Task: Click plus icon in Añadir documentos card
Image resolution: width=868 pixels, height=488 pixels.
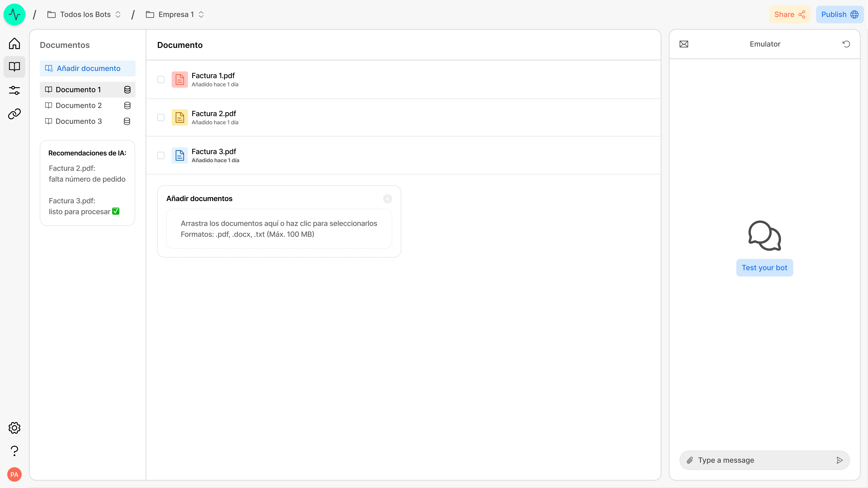Action: [x=387, y=199]
